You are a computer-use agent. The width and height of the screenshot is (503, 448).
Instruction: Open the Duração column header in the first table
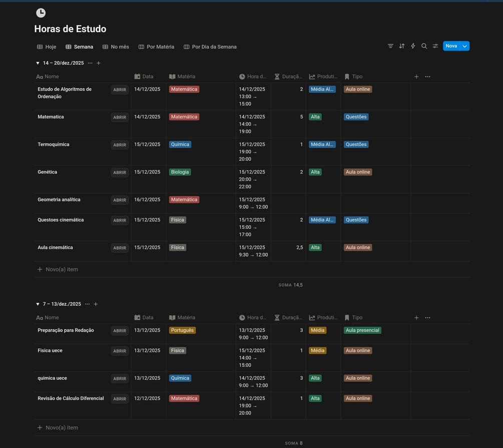pyautogui.click(x=288, y=77)
